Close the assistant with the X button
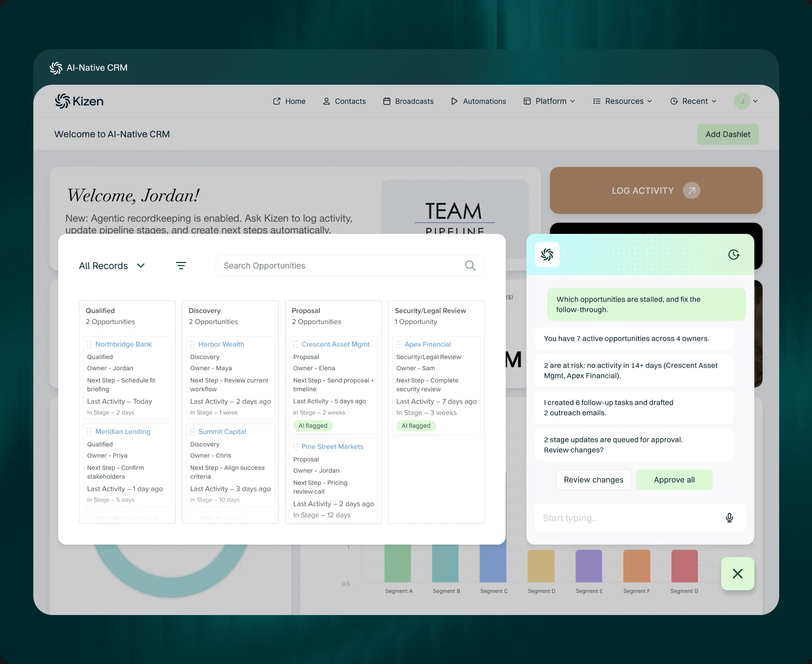The width and height of the screenshot is (812, 664). tap(738, 573)
